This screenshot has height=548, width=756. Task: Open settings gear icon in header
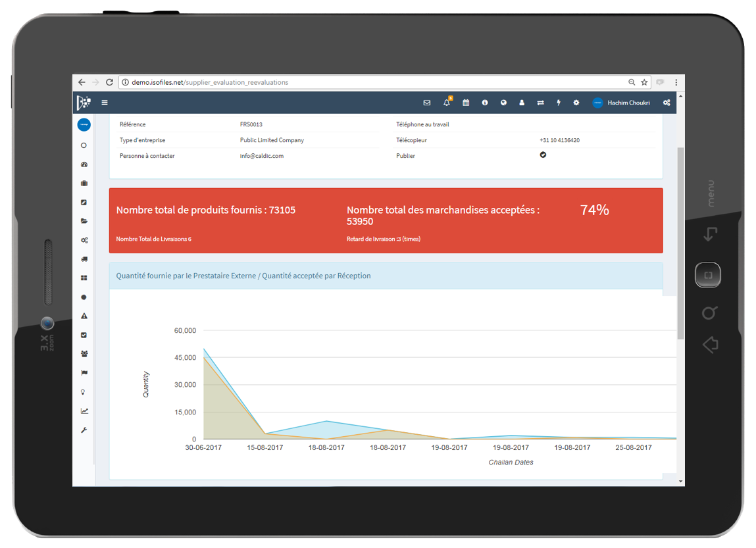(x=576, y=103)
